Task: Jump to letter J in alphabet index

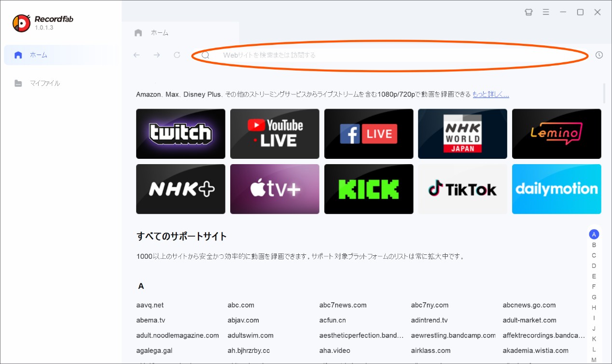Action: 594,329
